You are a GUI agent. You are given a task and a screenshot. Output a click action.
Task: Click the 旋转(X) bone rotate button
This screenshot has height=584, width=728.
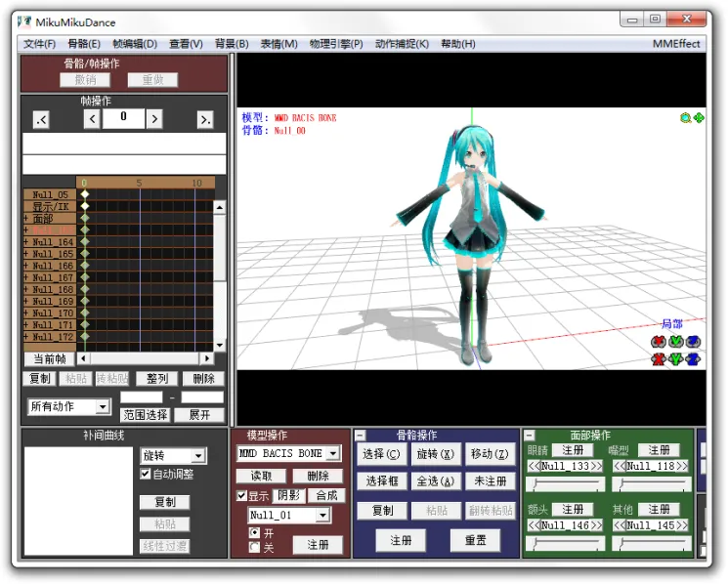436,454
